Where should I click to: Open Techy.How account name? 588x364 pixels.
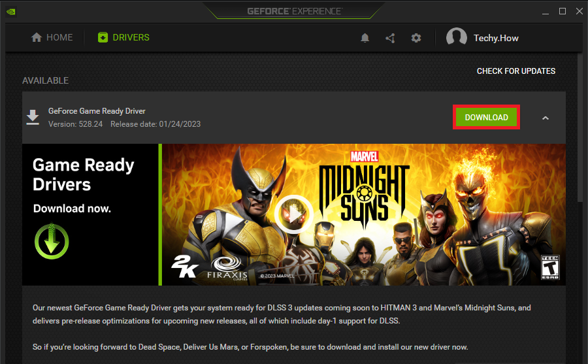(x=496, y=38)
